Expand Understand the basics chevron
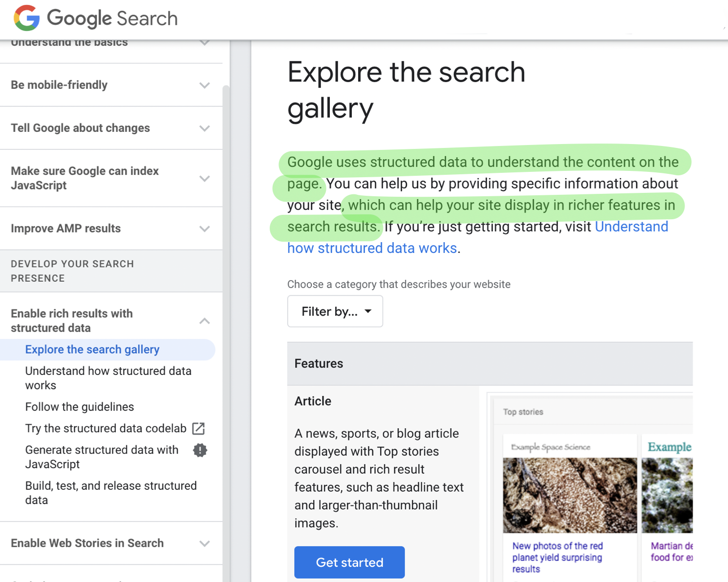728x582 pixels. [205, 43]
